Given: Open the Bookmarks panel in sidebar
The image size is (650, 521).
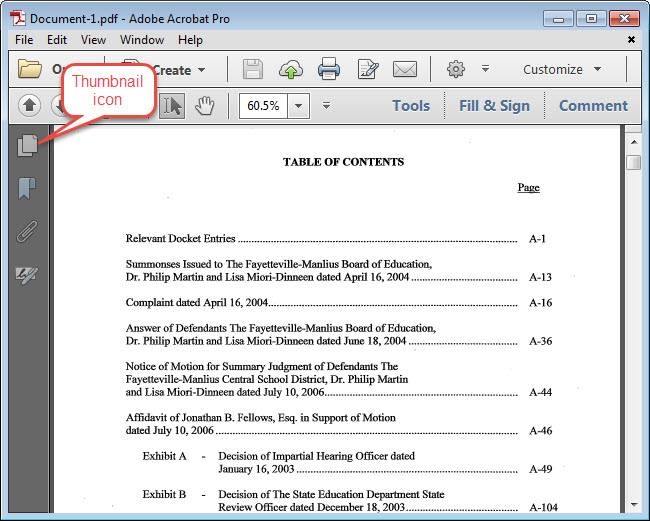Looking at the screenshot, I should (x=27, y=189).
